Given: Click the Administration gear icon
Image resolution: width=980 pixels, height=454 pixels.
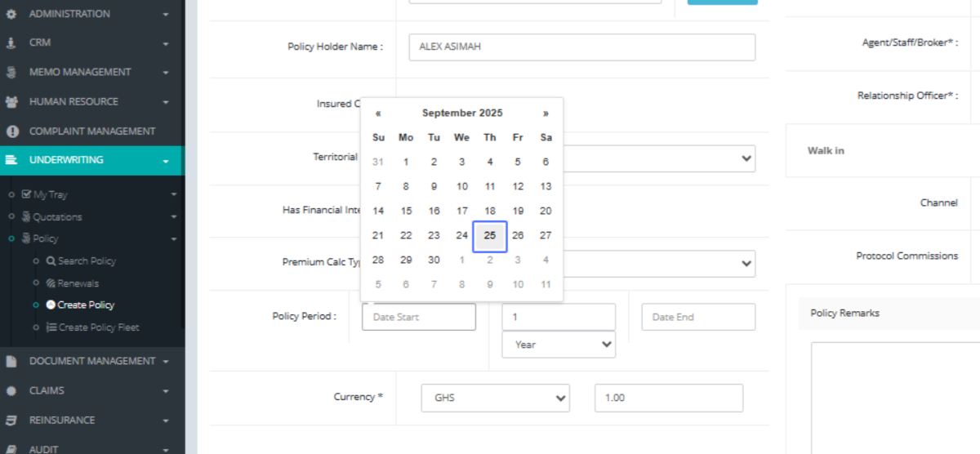Looking at the screenshot, I should 11,14.
